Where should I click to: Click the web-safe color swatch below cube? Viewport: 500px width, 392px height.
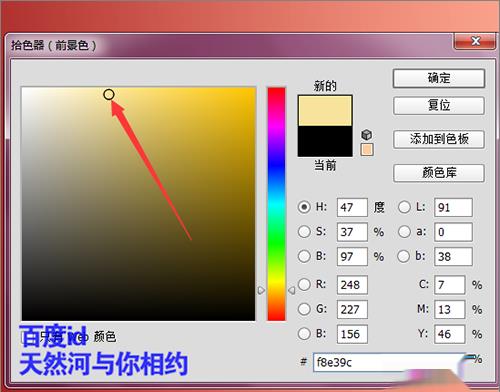point(367,150)
